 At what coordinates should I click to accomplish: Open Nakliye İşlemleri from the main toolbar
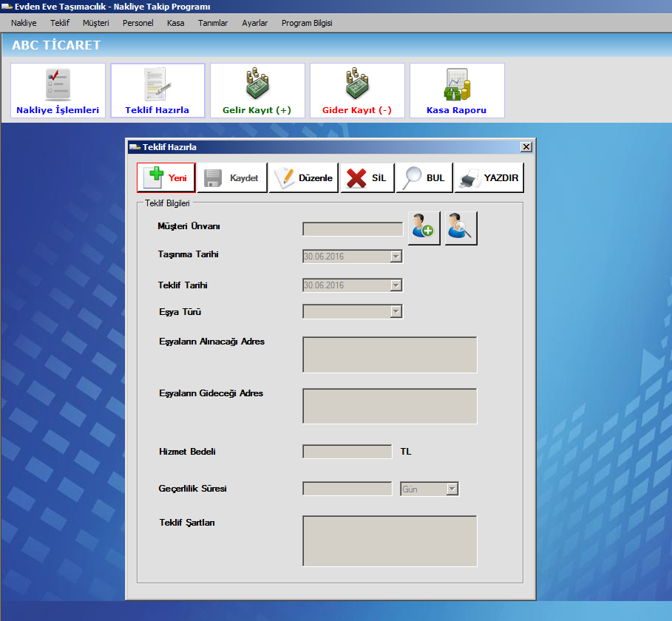pos(58,90)
